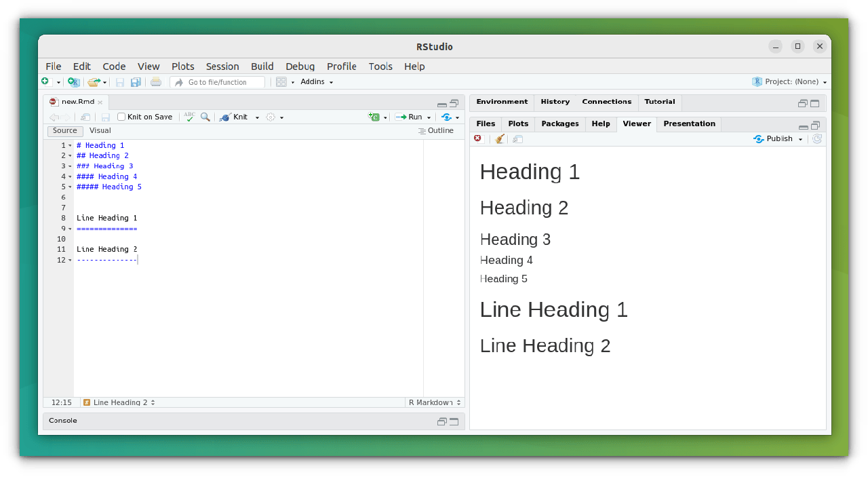
Task: Open the R Markdown file type selector
Action: [x=434, y=402]
